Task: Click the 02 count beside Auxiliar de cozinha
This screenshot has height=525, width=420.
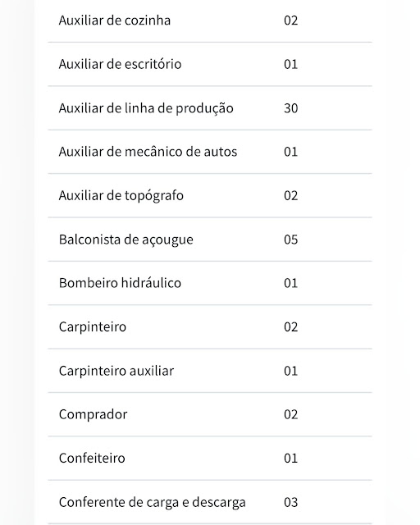Action: click(x=290, y=21)
